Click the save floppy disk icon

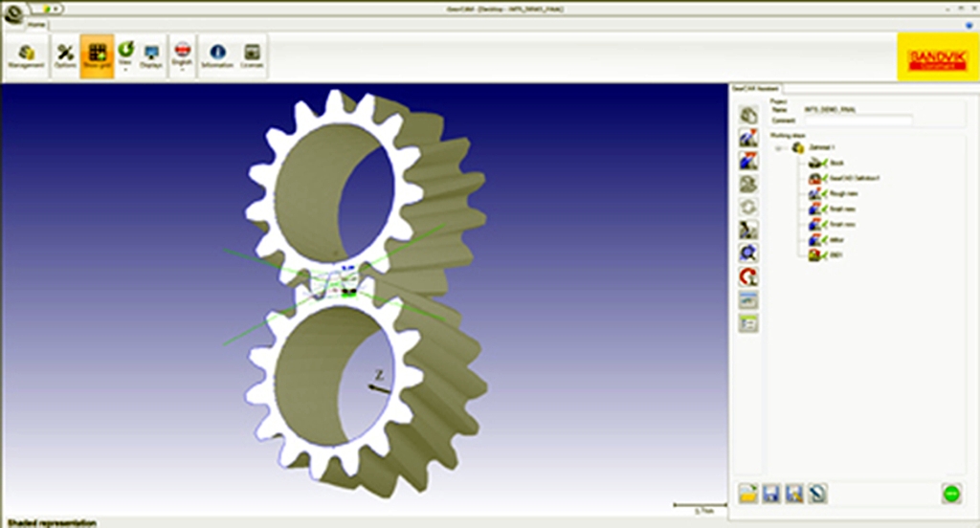pos(771,494)
